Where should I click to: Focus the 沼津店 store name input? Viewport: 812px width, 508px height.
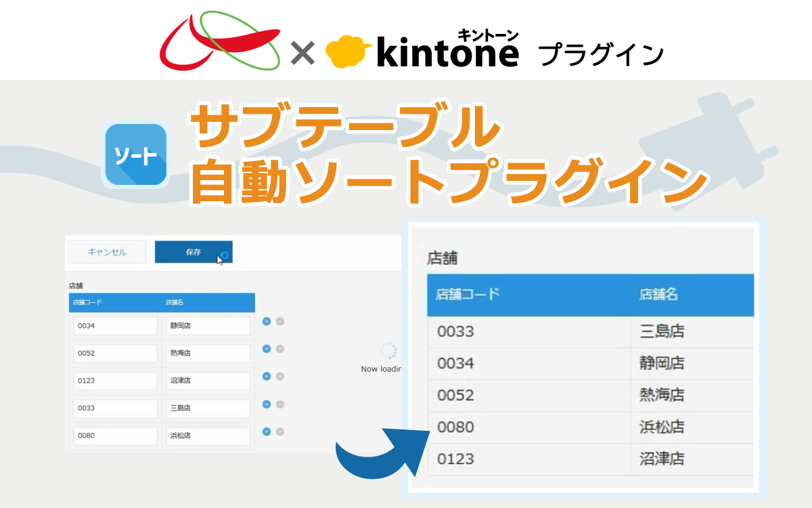tap(208, 381)
